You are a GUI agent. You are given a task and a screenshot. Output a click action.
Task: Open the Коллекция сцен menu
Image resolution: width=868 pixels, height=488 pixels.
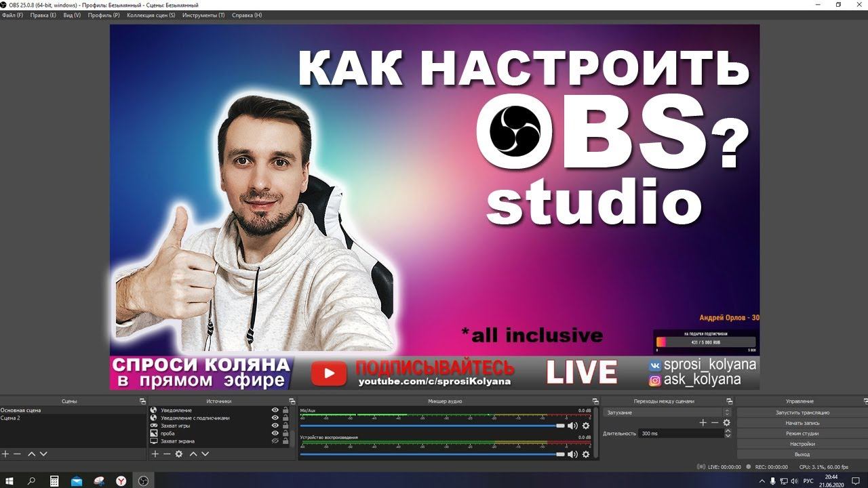(x=151, y=15)
